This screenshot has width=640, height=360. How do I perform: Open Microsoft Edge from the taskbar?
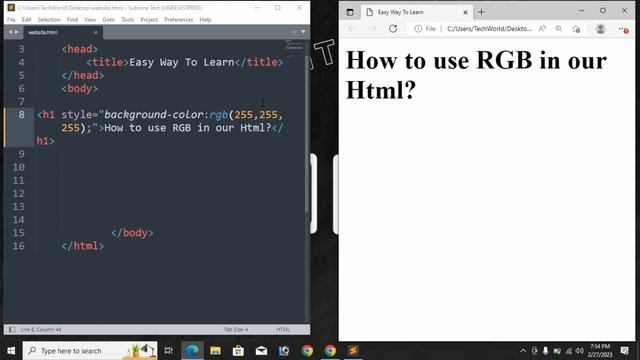tap(192, 351)
